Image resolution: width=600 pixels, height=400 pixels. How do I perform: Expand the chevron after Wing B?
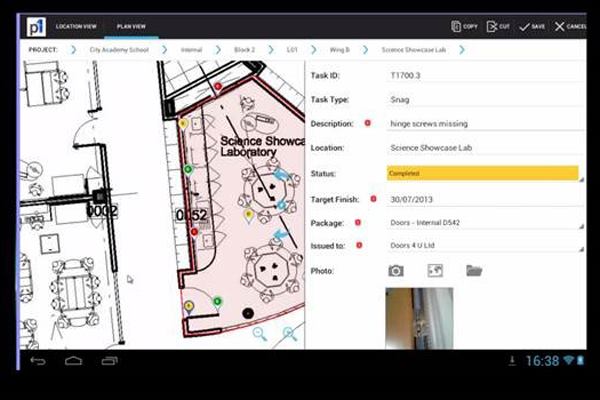click(365, 50)
